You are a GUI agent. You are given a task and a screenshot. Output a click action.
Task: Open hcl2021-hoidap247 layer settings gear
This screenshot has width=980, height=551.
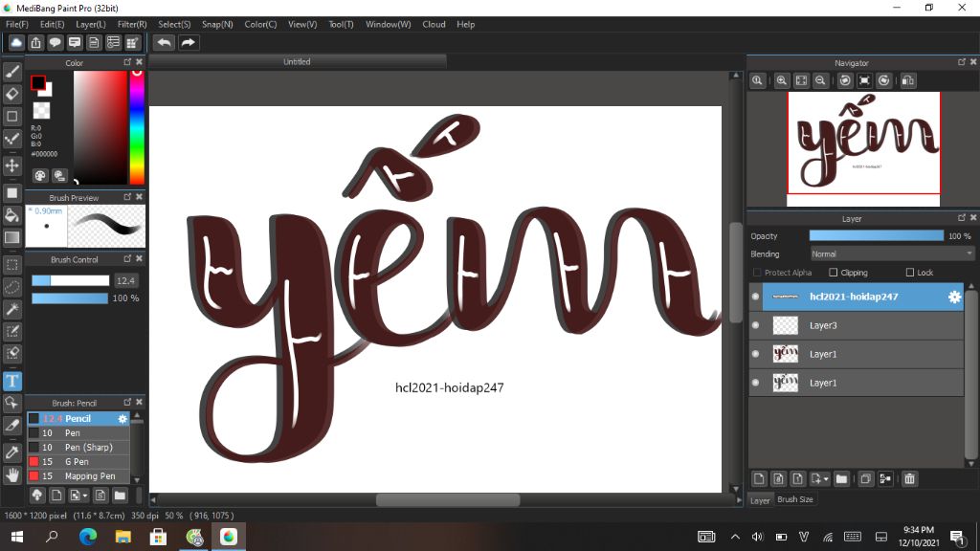point(954,297)
